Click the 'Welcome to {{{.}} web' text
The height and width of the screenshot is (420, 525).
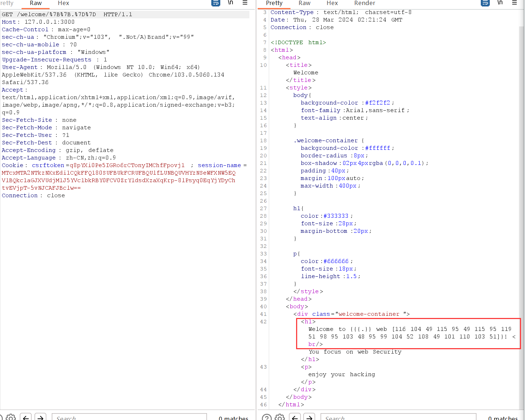click(348, 329)
